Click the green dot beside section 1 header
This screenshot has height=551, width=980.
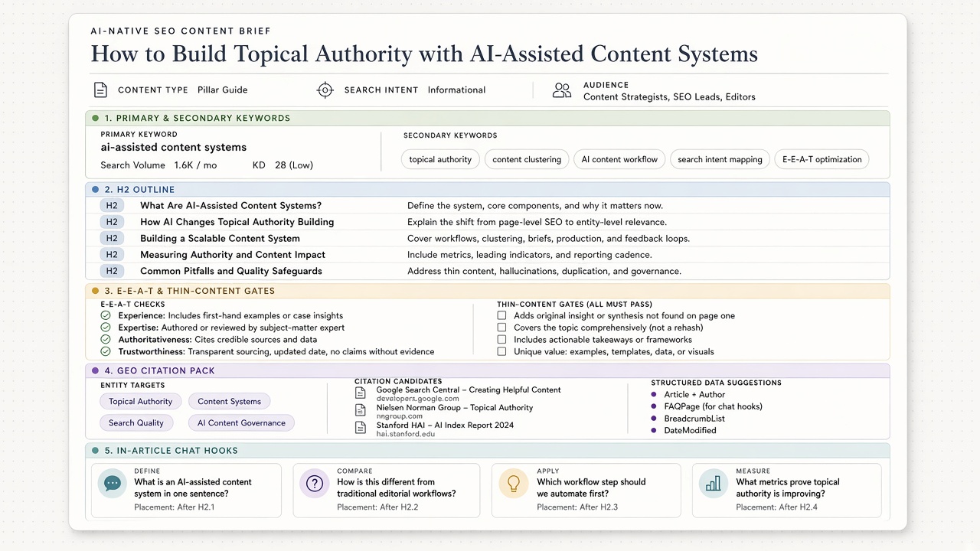click(x=96, y=119)
